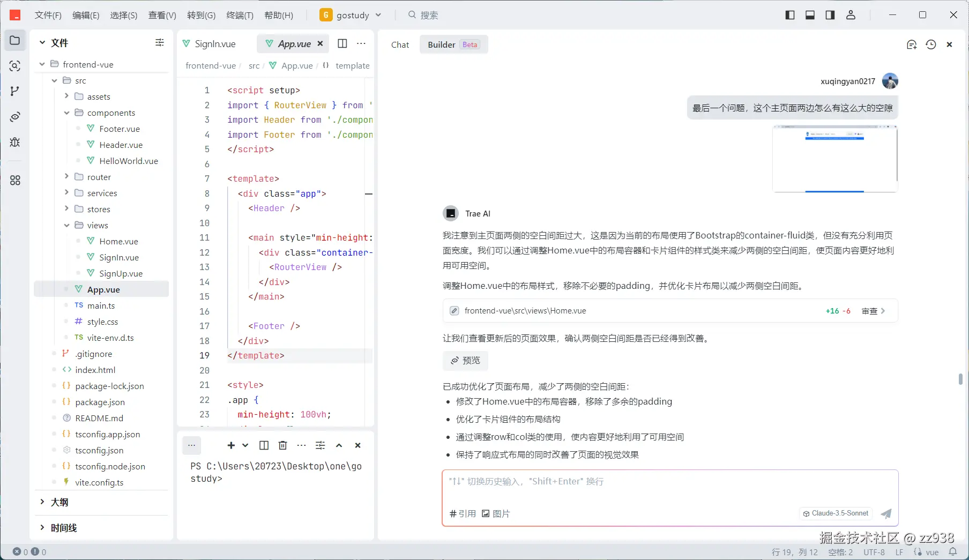Close the terminal panel
This screenshot has width=969, height=560.
(x=358, y=445)
